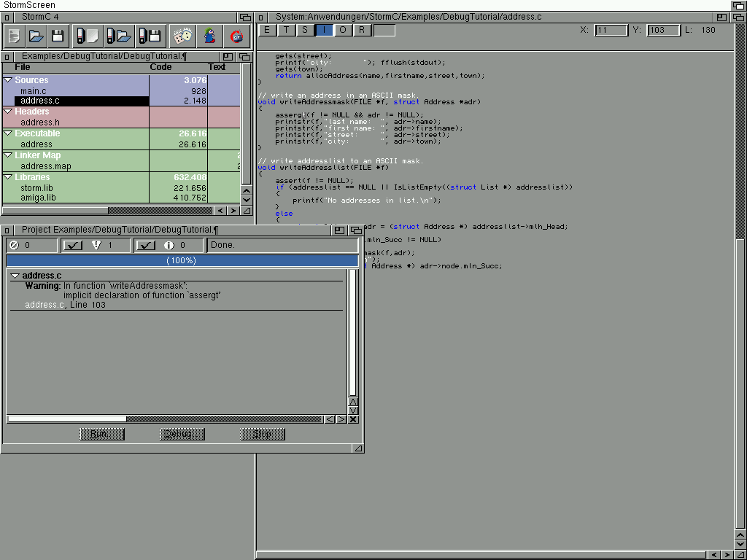Click the down arrow of message list scrollbar

click(x=353, y=411)
